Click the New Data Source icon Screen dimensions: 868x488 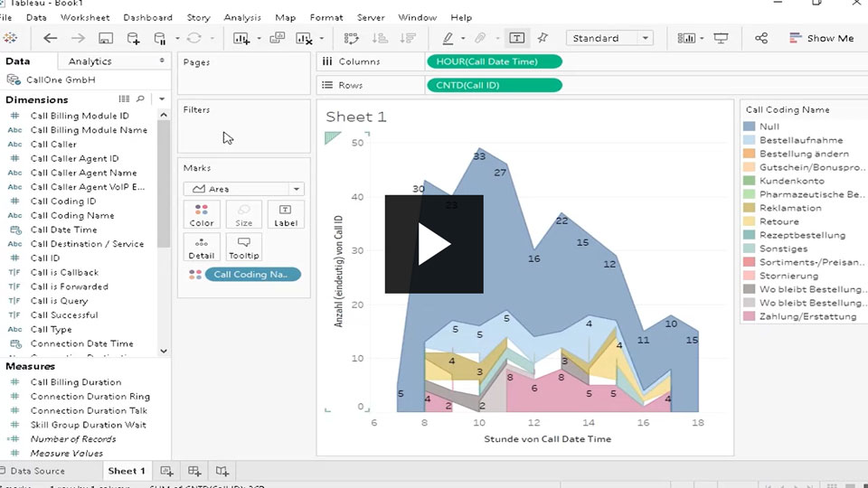pos(134,38)
